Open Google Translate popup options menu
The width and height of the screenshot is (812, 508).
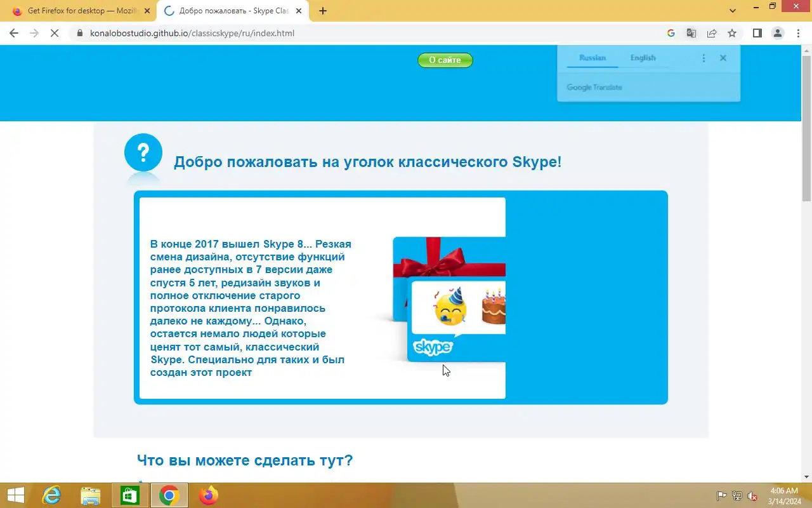(x=704, y=58)
